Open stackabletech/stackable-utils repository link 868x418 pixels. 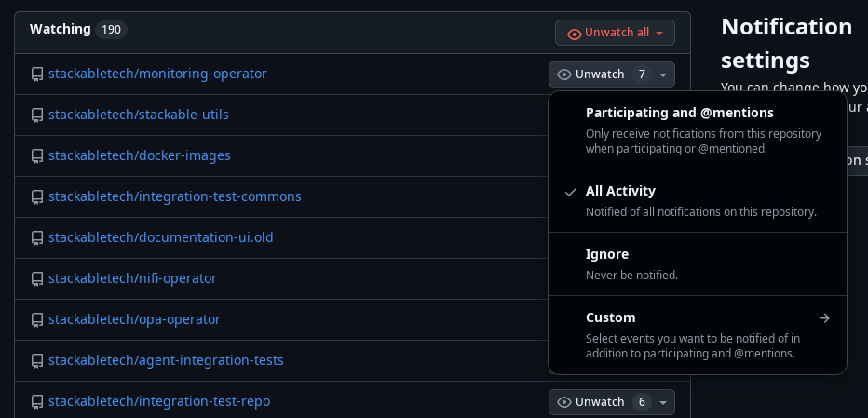(139, 115)
